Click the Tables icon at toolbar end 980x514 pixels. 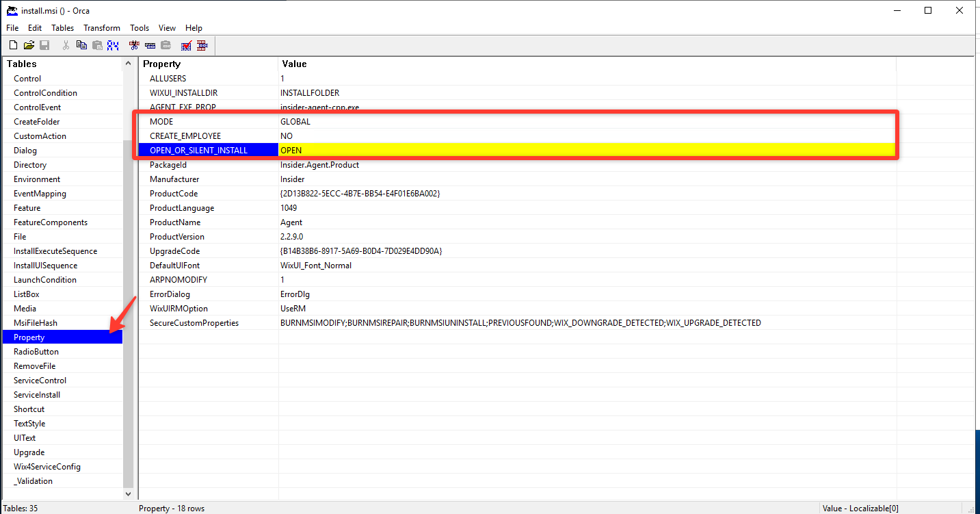coord(202,45)
